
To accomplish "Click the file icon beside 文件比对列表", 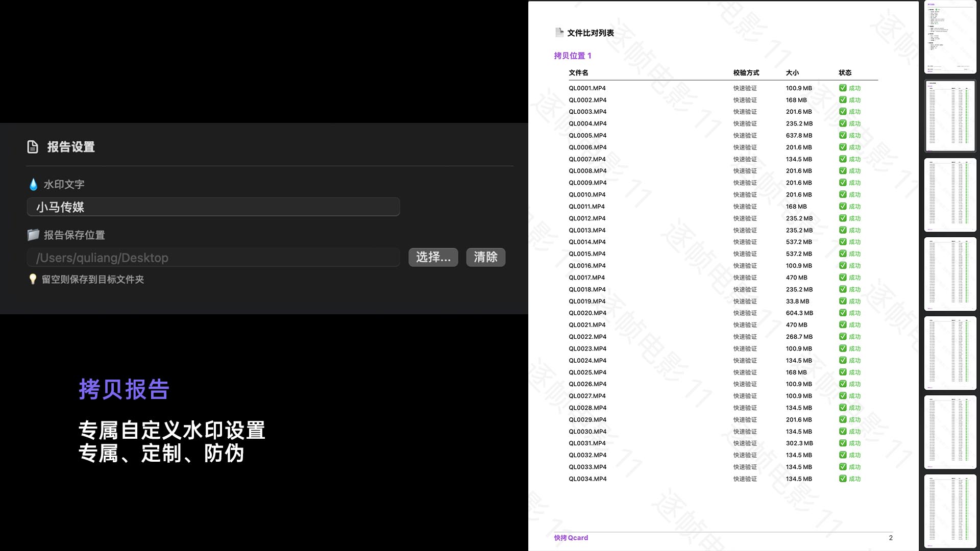I will [x=559, y=33].
